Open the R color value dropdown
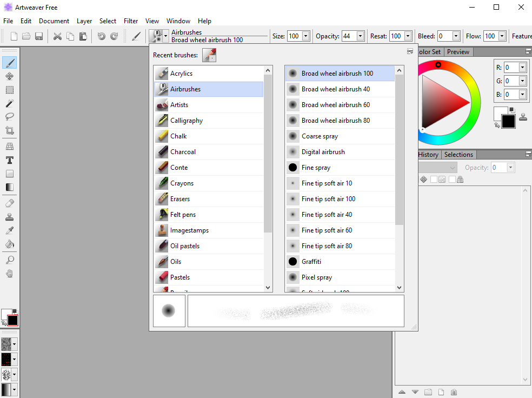 (522, 68)
